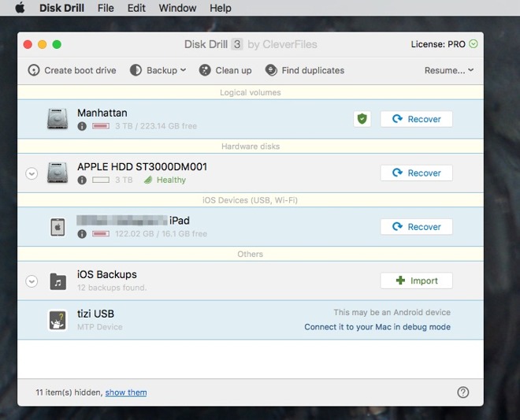Click the Healthy status text
This screenshot has width=520, height=420.
(171, 180)
